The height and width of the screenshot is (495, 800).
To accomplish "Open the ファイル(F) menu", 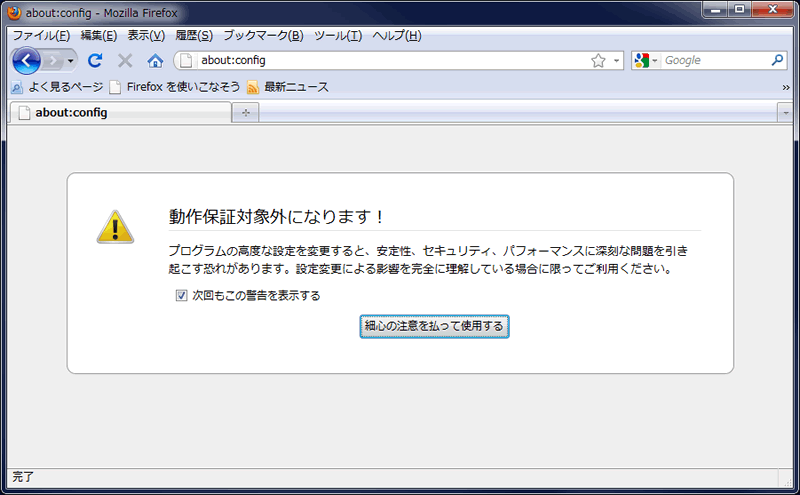I will coord(41,35).
